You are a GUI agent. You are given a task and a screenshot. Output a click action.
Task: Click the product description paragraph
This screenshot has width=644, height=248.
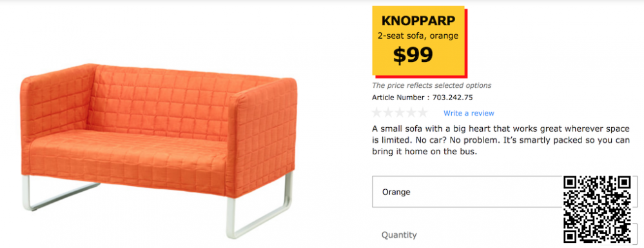click(x=500, y=140)
